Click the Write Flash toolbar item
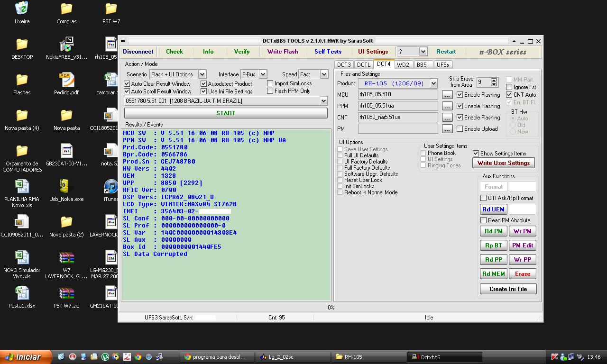Viewport: 607px width, 364px height. [x=283, y=52]
